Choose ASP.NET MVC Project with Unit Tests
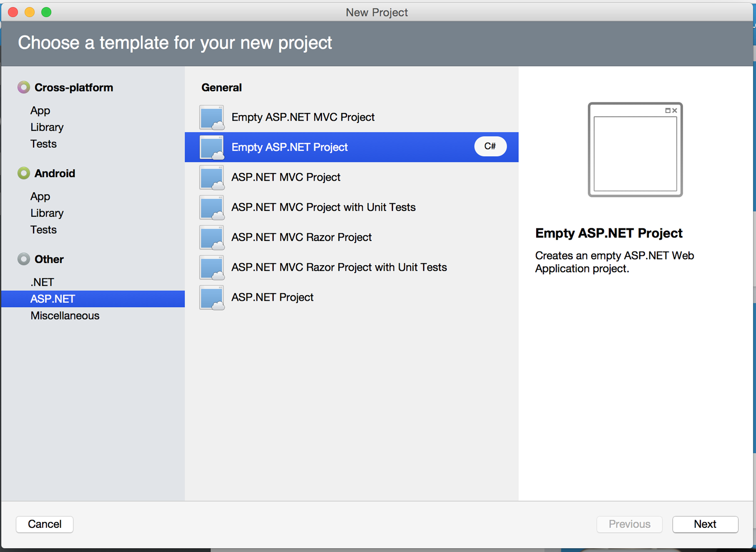This screenshot has width=756, height=552. click(x=352, y=207)
